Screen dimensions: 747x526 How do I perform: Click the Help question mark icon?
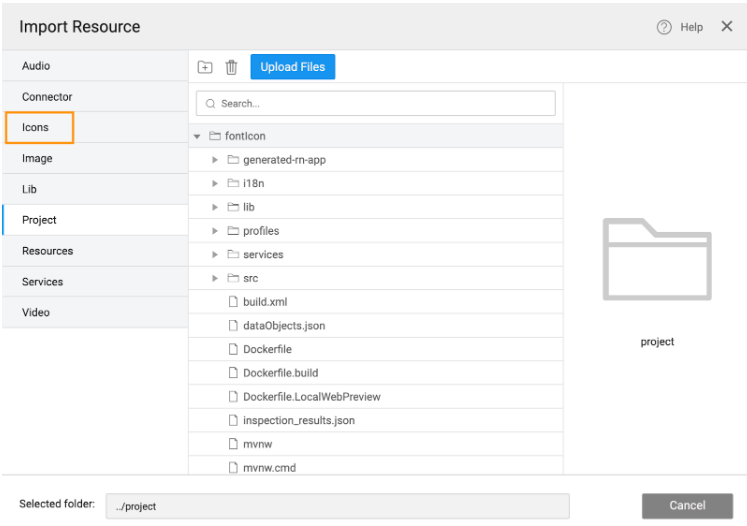pyautogui.click(x=664, y=27)
